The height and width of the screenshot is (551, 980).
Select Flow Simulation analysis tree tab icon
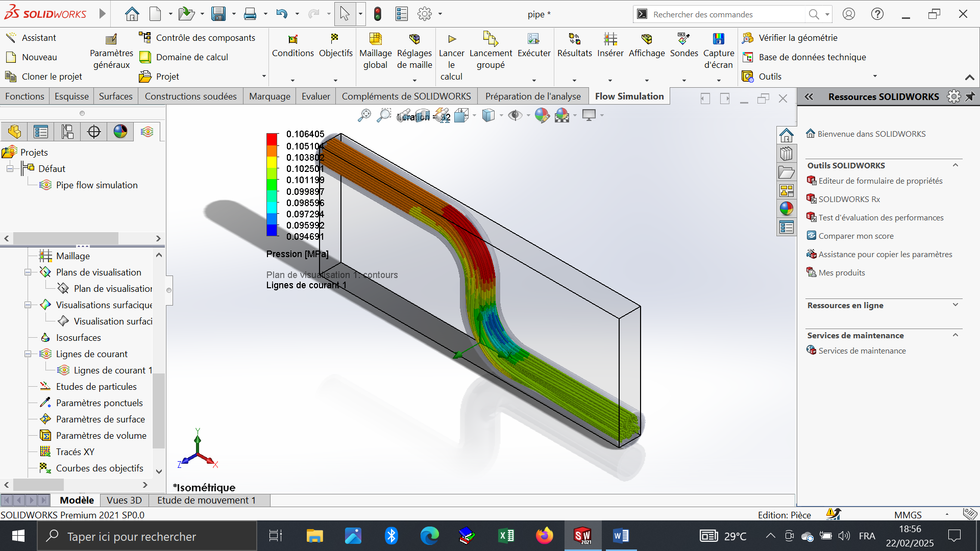tap(147, 132)
